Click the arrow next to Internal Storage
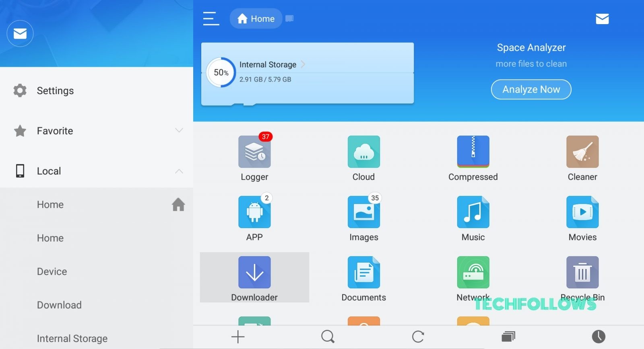Image resolution: width=644 pixels, height=349 pixels. (303, 64)
